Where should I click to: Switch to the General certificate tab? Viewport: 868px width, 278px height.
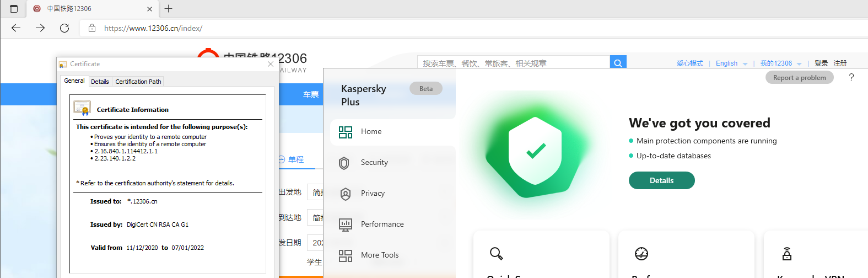[74, 81]
